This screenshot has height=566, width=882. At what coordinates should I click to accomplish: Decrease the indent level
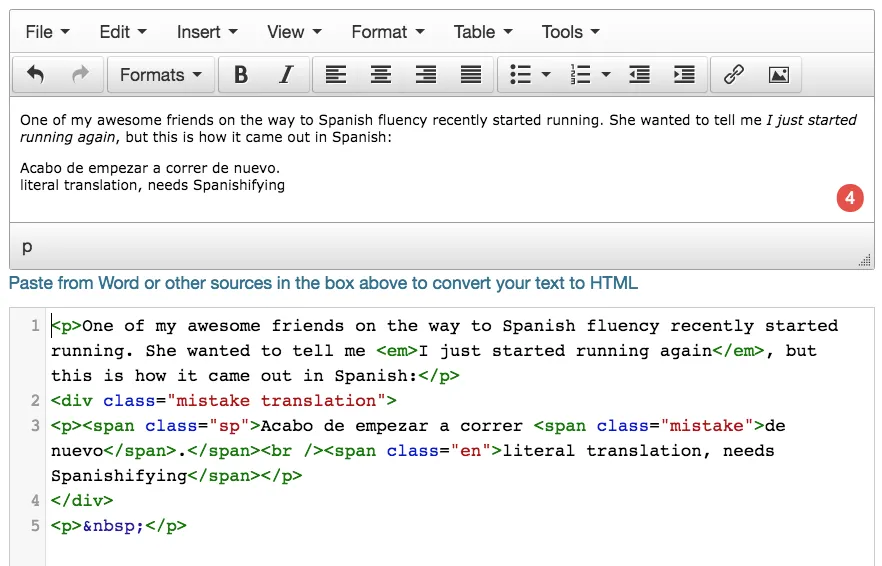click(x=639, y=75)
